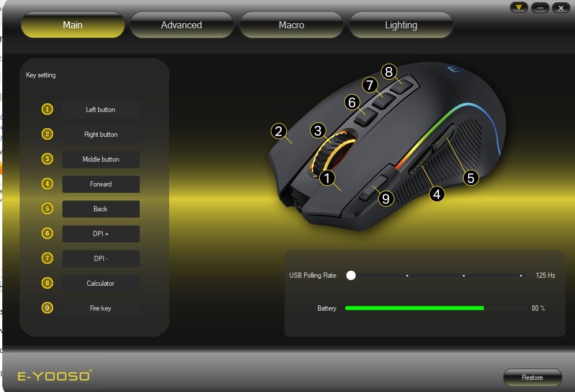Change the Back key assignment
This screenshot has width=575, height=392.
[x=101, y=209]
